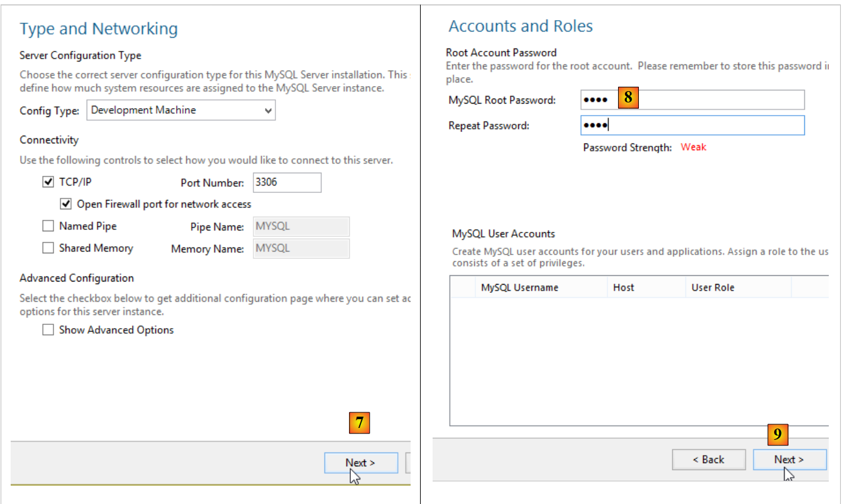Click the Pipe Name text field
Viewport: 847px width, 504px height.
point(301,227)
